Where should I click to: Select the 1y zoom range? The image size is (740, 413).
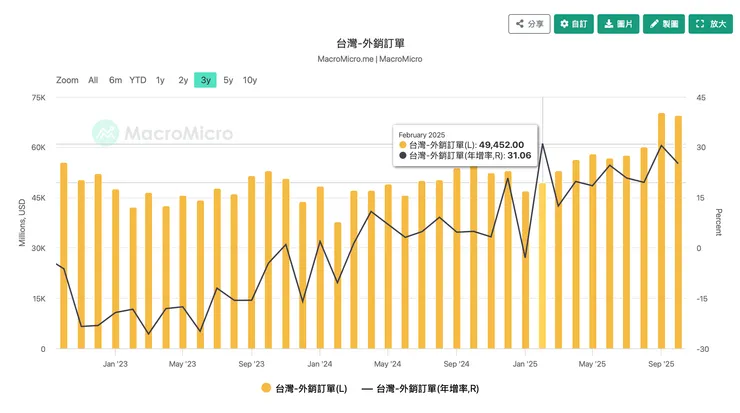coord(160,80)
